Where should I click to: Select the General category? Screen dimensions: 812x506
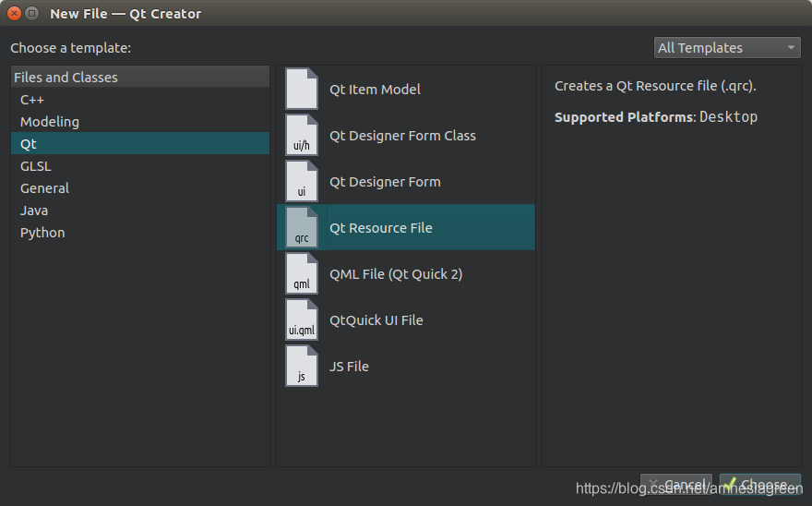140,188
